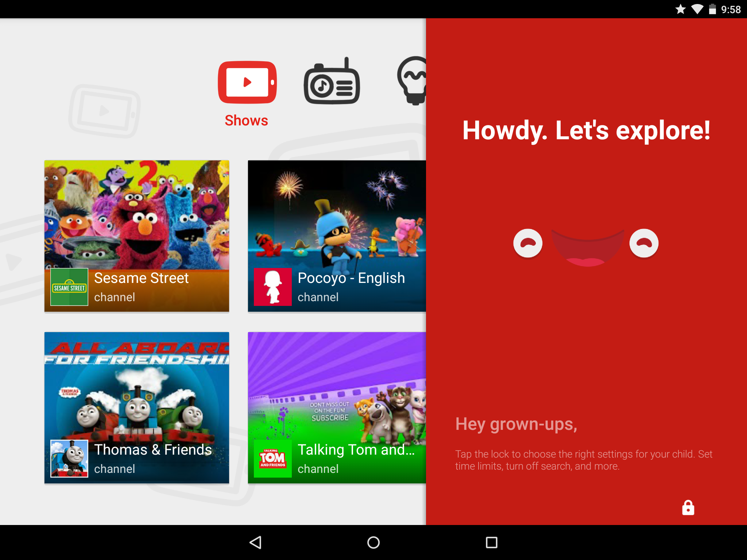Tap the smiling mascot face
747x560 pixels.
pyautogui.click(x=586, y=246)
